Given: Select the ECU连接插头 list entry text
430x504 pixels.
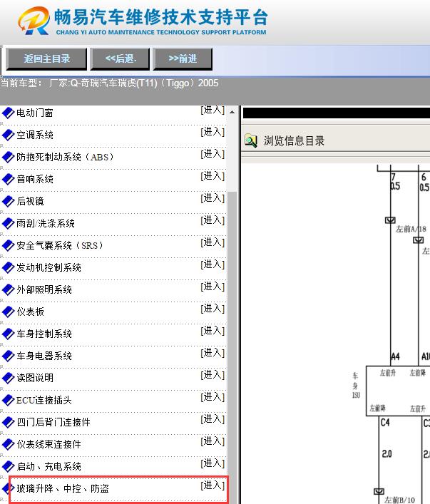Looking at the screenshot, I should click(44, 400).
